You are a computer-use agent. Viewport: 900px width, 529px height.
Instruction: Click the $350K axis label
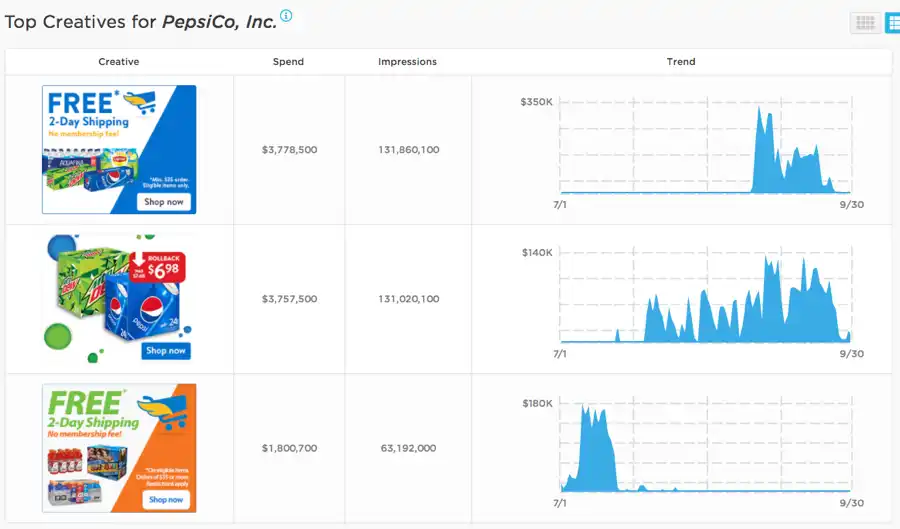coord(536,102)
